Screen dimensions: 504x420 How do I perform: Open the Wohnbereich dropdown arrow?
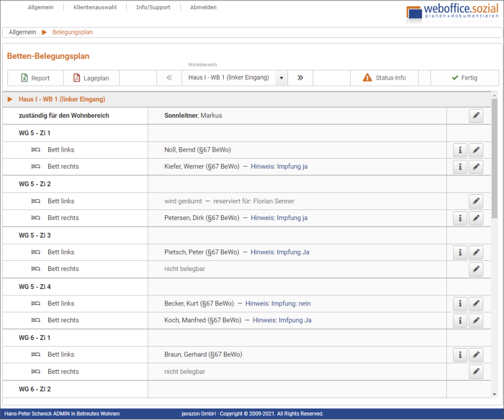pyautogui.click(x=281, y=78)
